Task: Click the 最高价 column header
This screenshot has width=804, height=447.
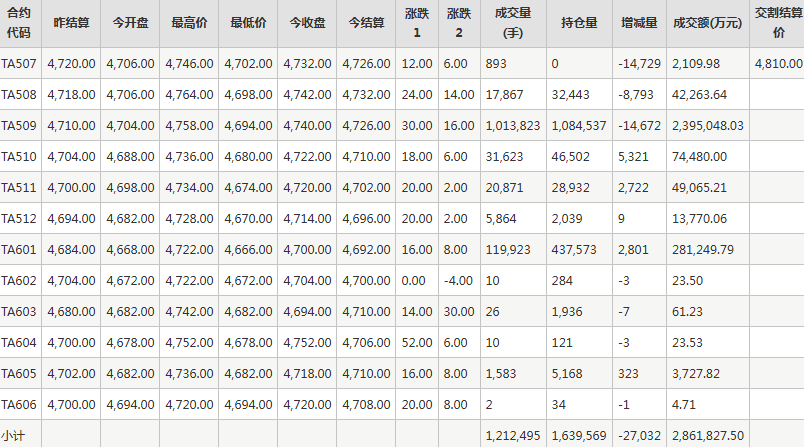Action: (189, 23)
